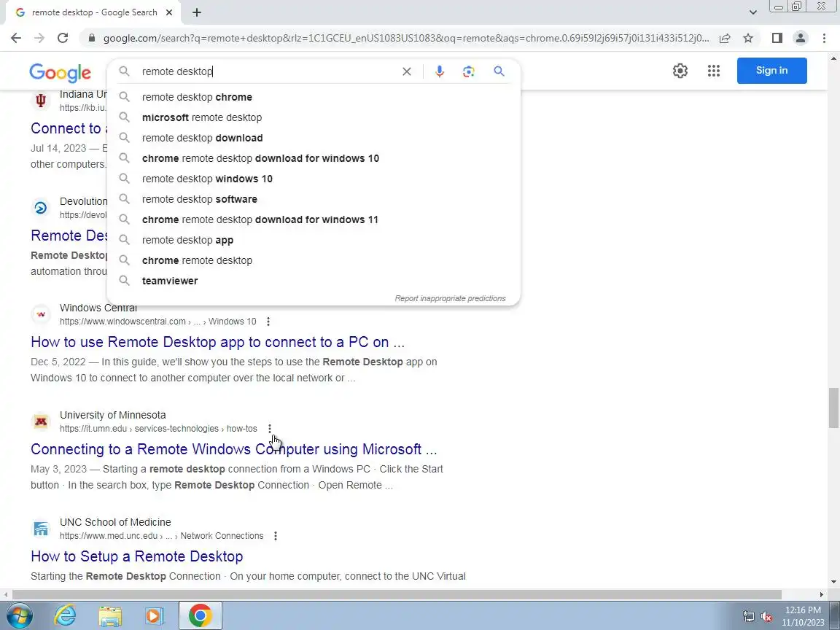The width and height of the screenshot is (840, 630).
Task: Open the Windows Start menu
Action: 20,615
